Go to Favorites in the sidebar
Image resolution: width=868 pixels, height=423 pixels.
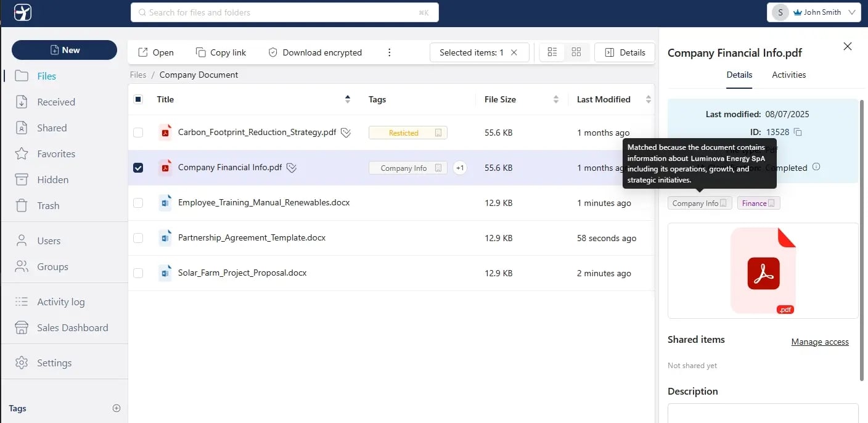point(44,154)
